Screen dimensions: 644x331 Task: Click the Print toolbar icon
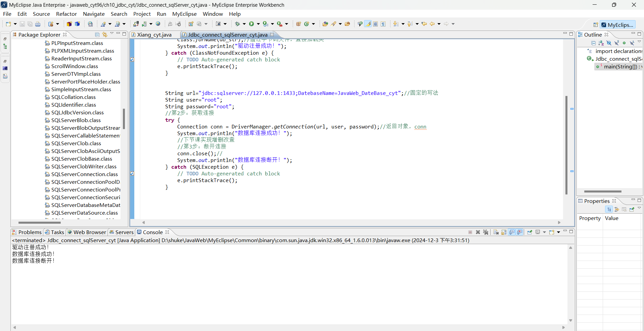click(x=38, y=24)
